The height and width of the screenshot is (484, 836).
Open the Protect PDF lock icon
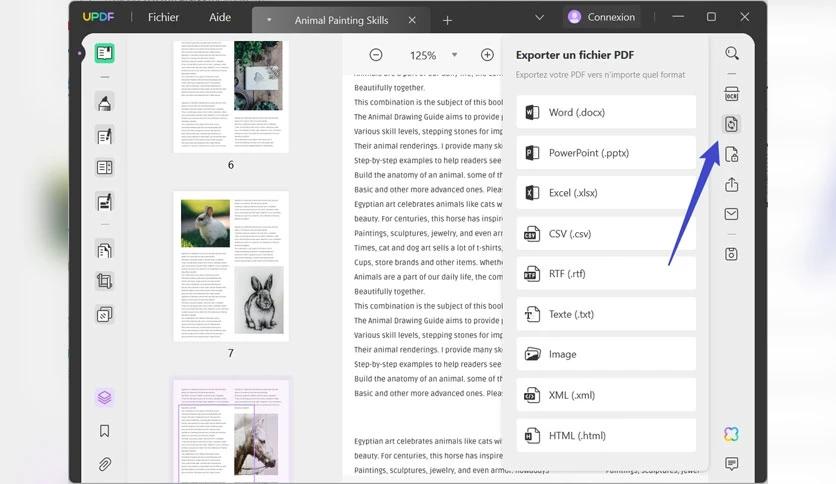tap(732, 155)
